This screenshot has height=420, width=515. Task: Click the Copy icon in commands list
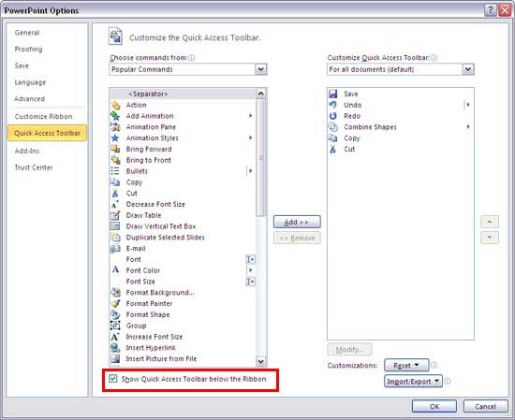115,182
